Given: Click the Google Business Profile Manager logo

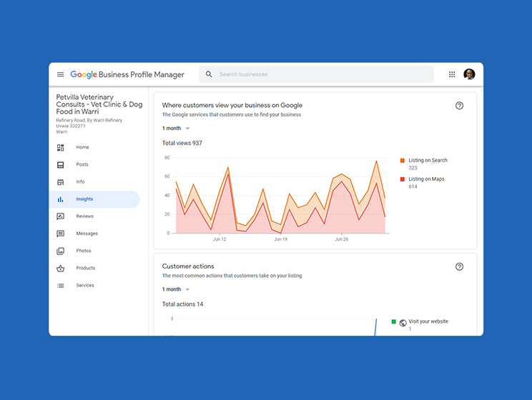Looking at the screenshot, I should click(127, 74).
